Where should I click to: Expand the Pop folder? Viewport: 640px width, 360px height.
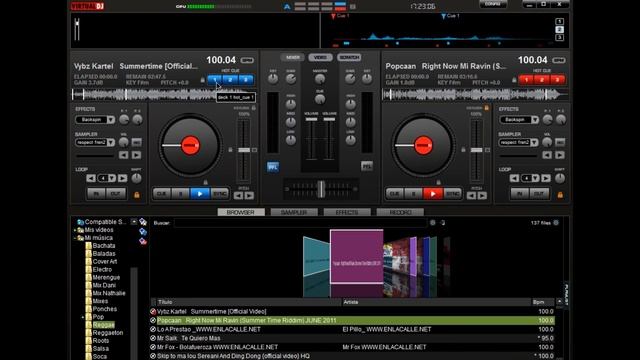pos(83,317)
